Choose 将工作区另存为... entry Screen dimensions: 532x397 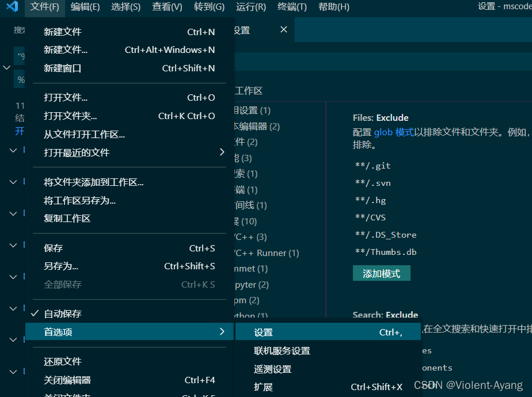[130, 200]
